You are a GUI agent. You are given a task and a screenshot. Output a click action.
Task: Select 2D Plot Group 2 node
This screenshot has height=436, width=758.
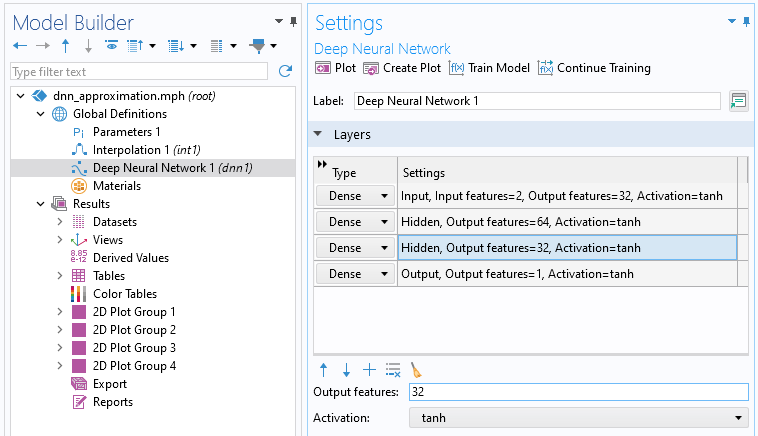[134, 330]
